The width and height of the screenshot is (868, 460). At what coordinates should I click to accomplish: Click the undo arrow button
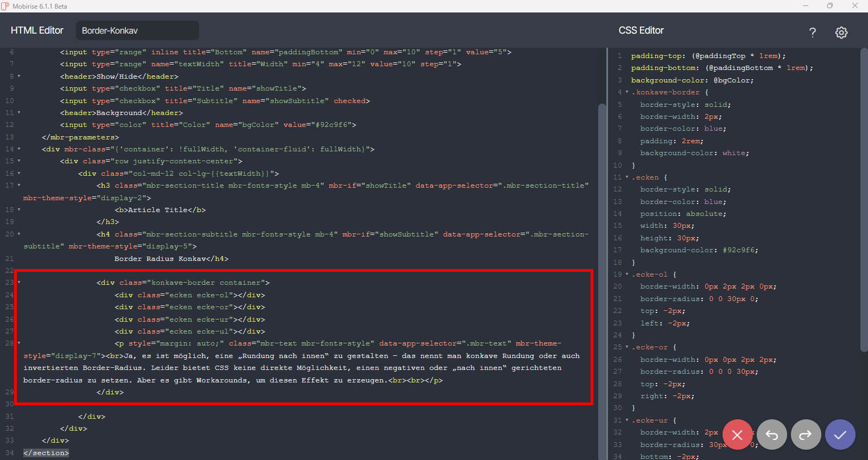coord(771,435)
